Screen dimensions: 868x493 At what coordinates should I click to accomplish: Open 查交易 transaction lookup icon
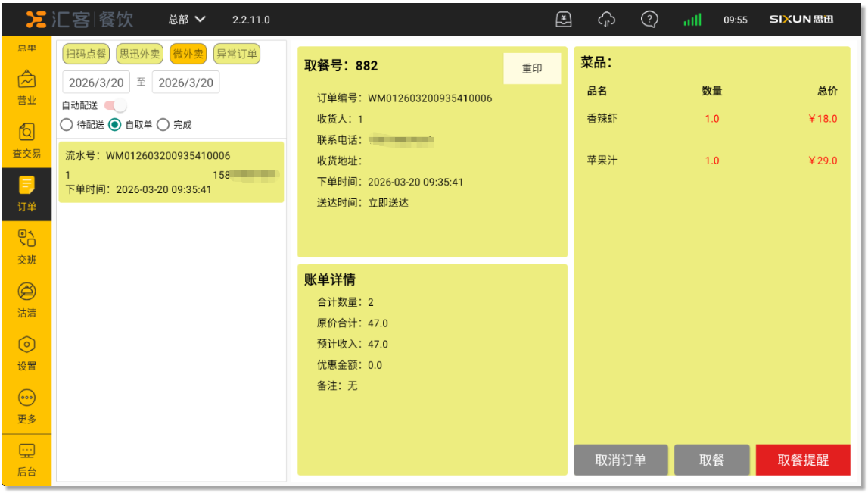click(x=26, y=133)
